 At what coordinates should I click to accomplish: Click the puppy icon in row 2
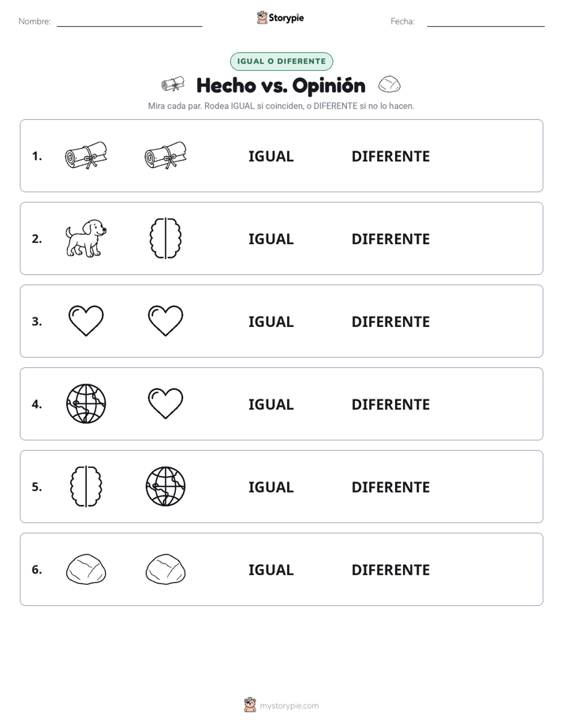[86, 238]
